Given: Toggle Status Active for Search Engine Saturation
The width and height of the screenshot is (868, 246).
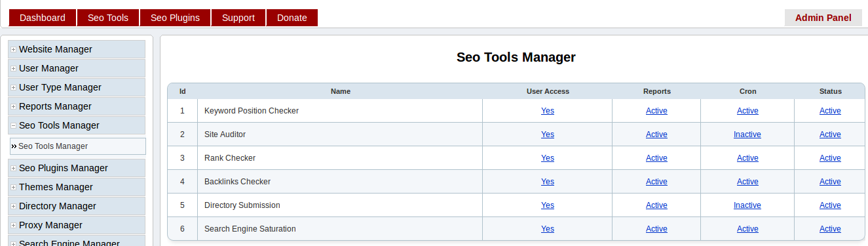Looking at the screenshot, I should tap(830, 229).
